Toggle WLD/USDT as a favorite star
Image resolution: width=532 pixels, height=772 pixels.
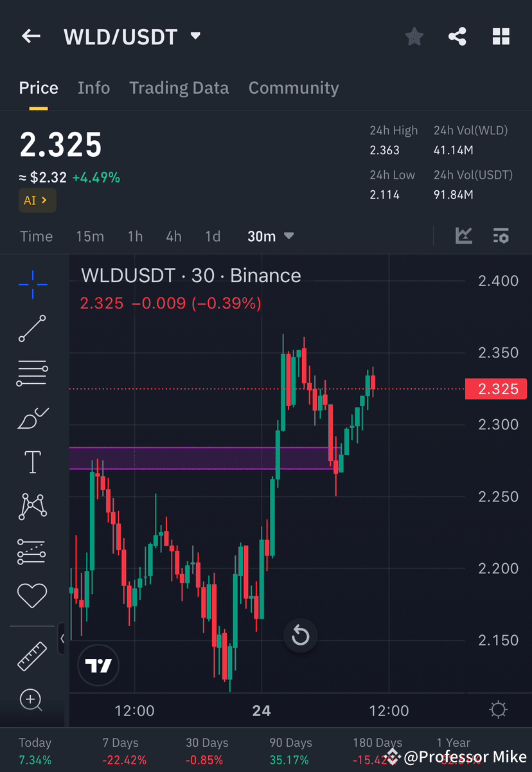coord(414,37)
